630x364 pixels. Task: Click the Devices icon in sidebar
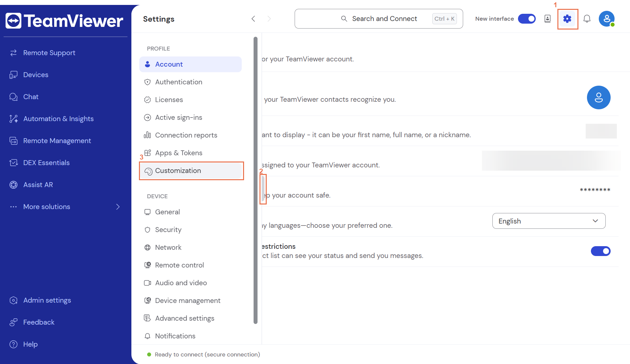(13, 75)
